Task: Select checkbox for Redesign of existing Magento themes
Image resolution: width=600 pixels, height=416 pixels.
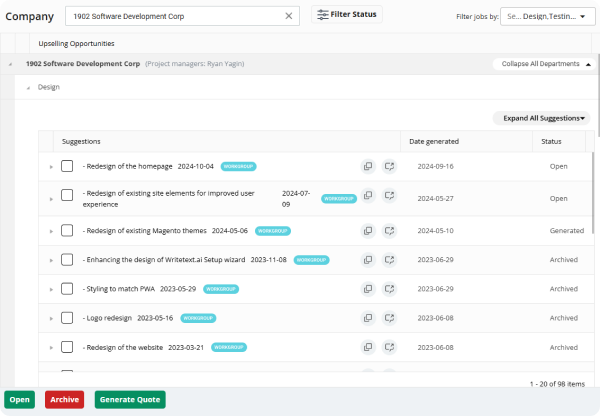Action: click(x=67, y=230)
